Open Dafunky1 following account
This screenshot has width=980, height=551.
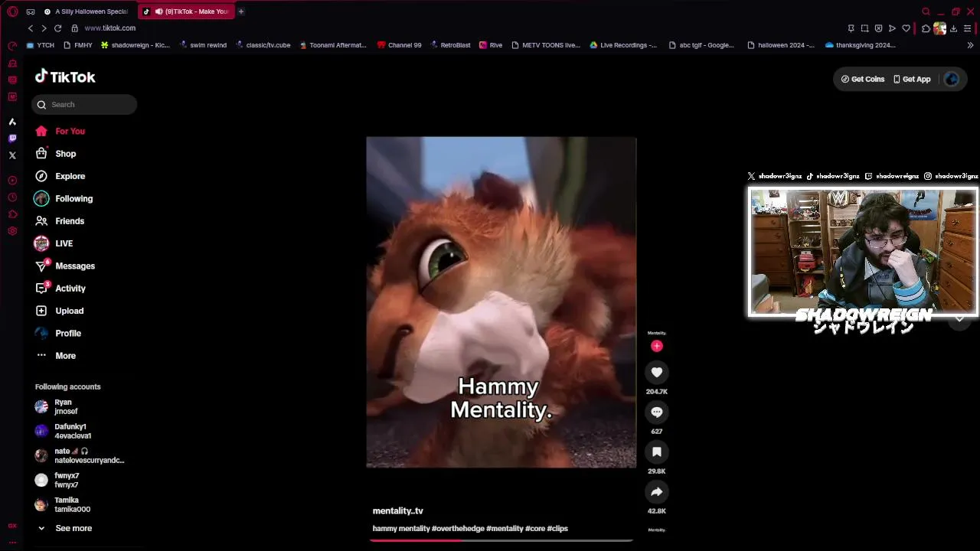coord(63,431)
